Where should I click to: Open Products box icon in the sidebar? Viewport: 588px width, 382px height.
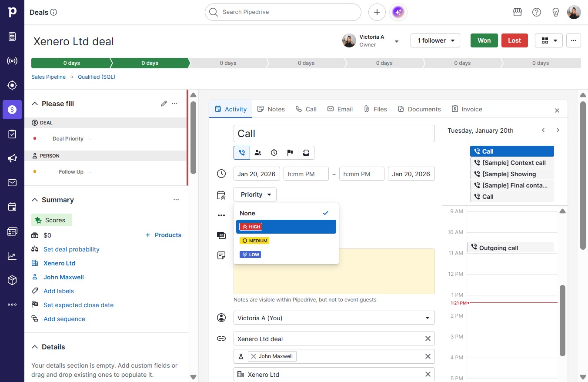click(x=12, y=280)
